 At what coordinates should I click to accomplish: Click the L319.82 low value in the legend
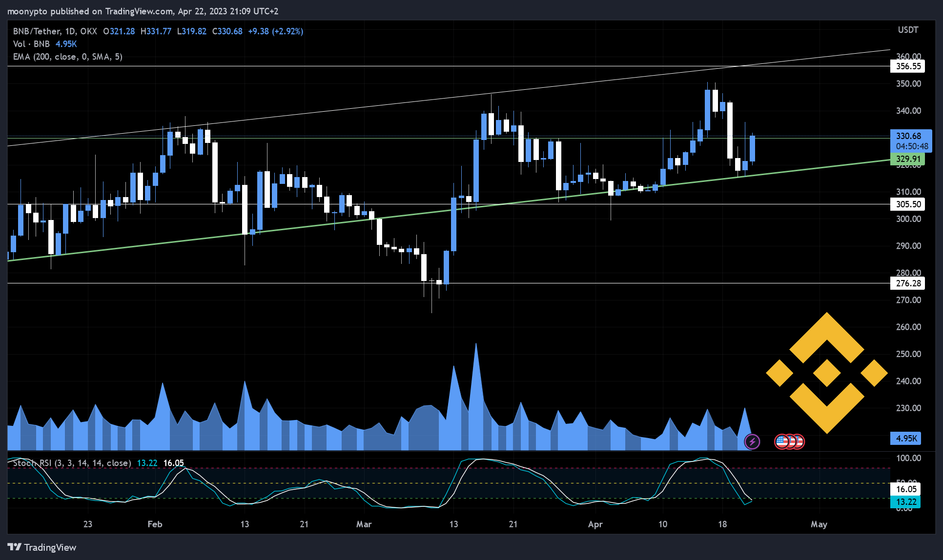(192, 31)
